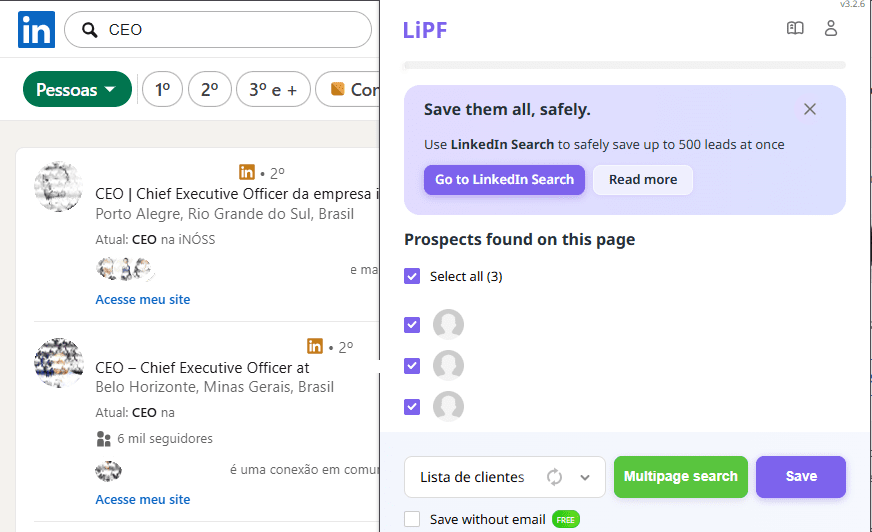Click the LinkedIn logo icon
872x532 pixels.
36,30
